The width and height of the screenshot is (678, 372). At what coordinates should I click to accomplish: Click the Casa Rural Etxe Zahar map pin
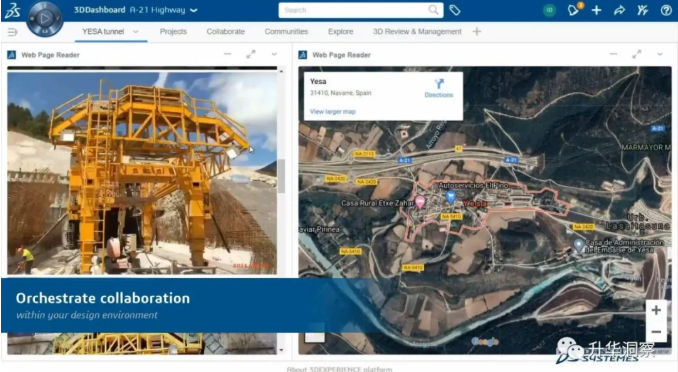tap(420, 202)
